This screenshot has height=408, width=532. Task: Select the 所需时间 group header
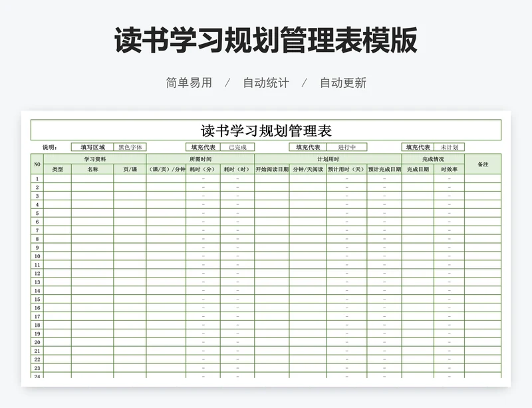pyautogui.click(x=200, y=160)
